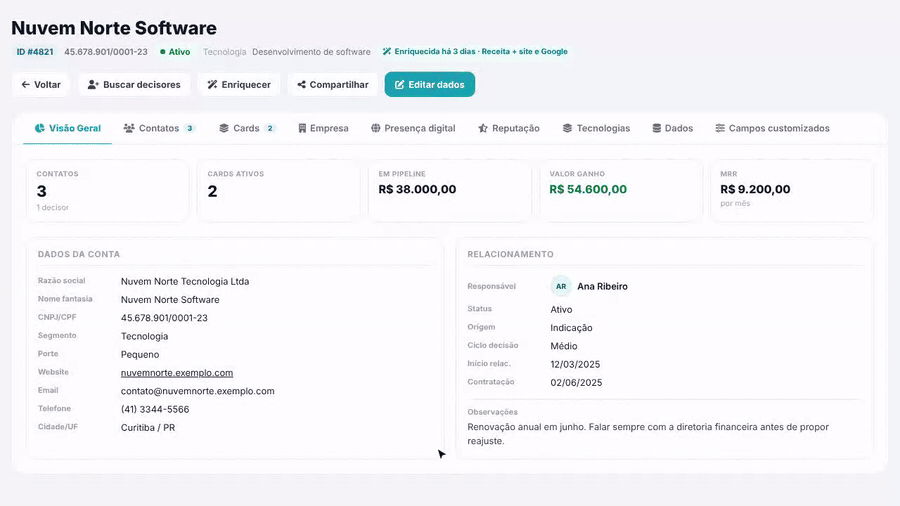Click the Compartilhar button

333,84
